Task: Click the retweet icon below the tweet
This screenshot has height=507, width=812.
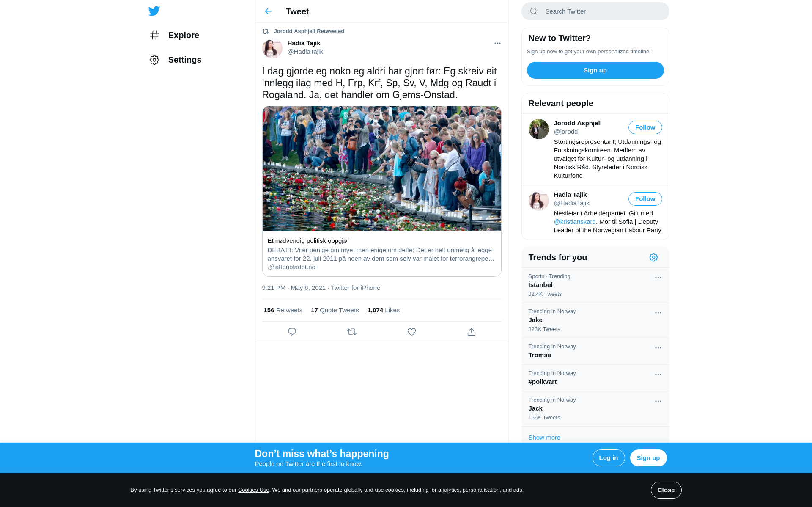Action: 352,332
